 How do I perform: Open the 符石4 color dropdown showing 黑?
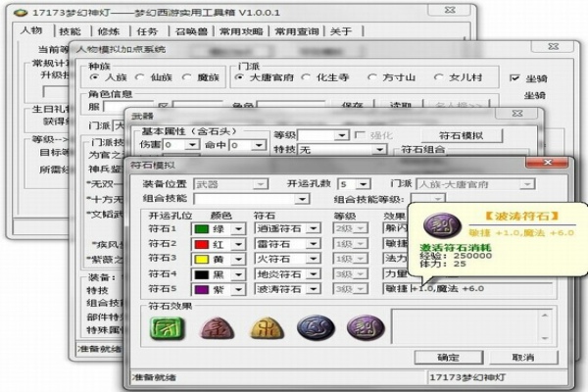coord(238,274)
